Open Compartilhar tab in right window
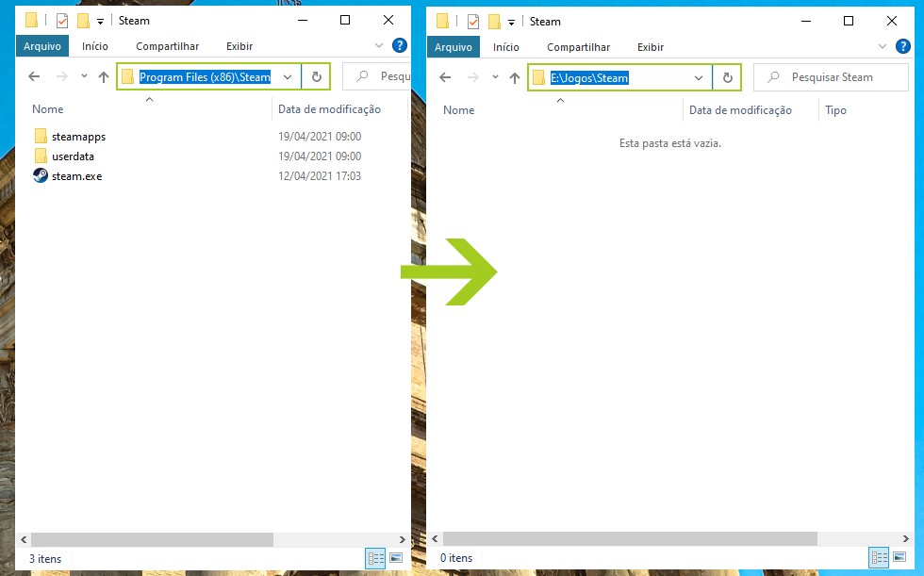This screenshot has height=576, width=924. [578, 46]
